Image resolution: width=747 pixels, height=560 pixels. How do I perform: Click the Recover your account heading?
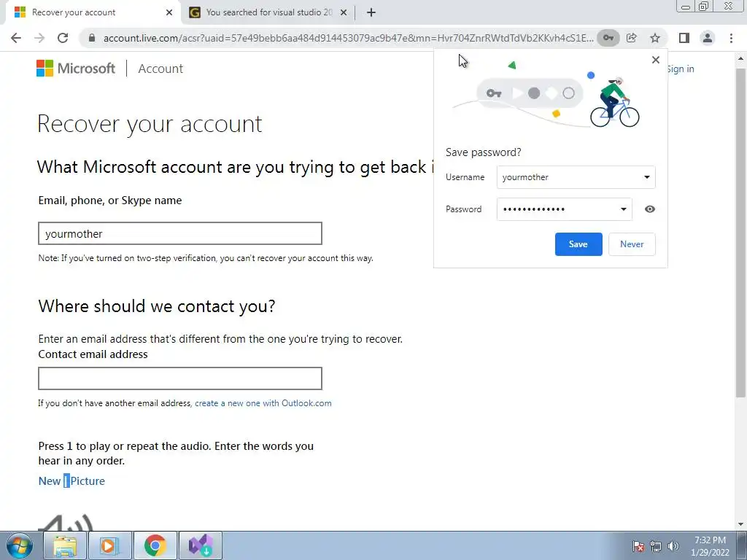click(x=150, y=124)
